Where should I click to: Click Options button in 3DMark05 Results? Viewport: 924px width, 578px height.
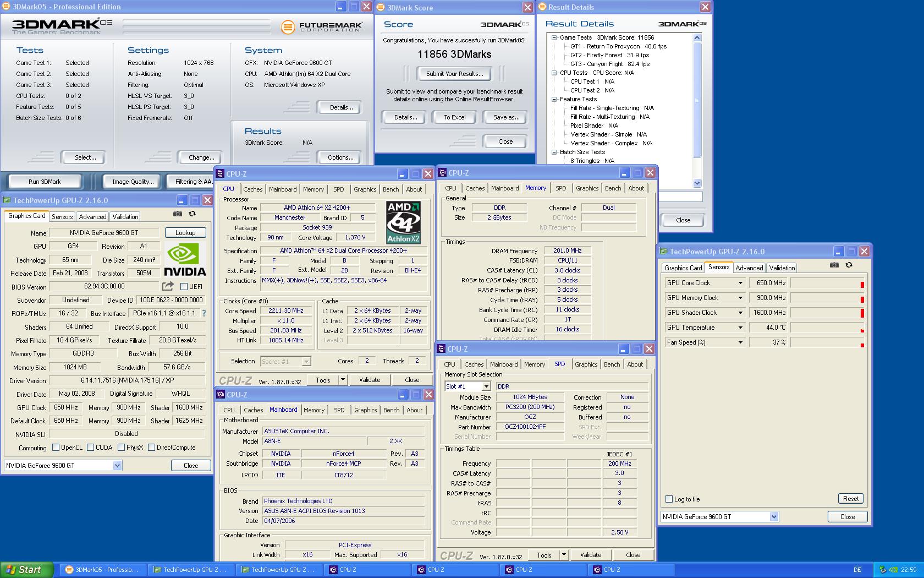(340, 157)
